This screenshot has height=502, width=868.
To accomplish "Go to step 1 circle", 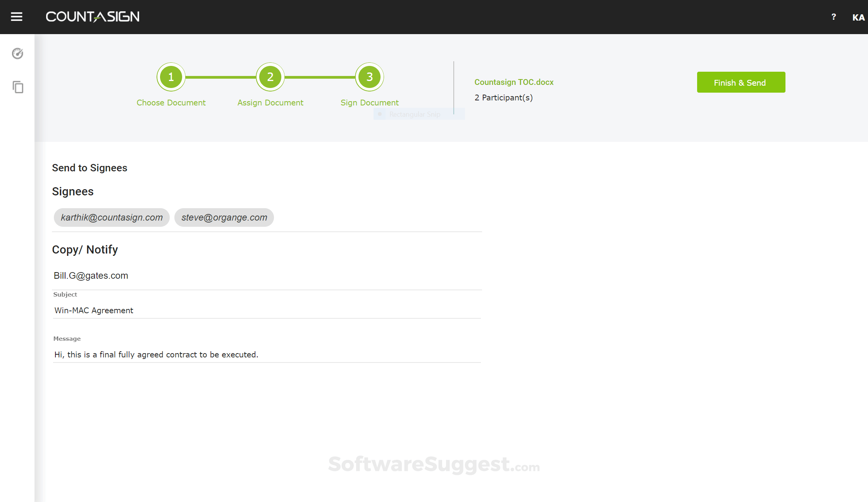I will pyautogui.click(x=171, y=77).
